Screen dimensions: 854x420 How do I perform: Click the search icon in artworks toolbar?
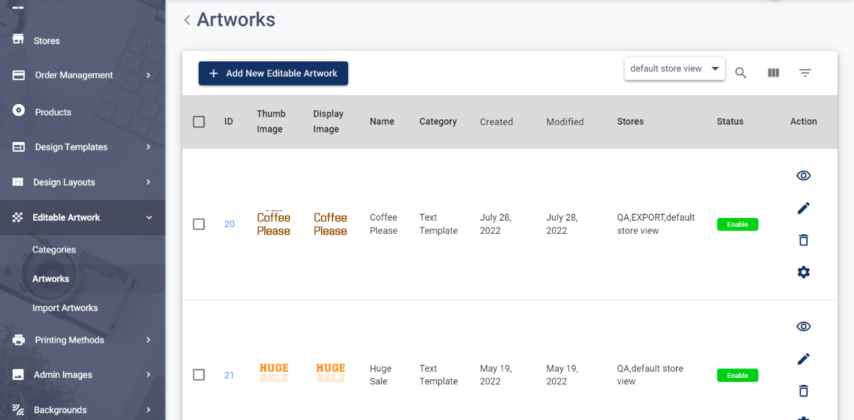pyautogui.click(x=741, y=73)
